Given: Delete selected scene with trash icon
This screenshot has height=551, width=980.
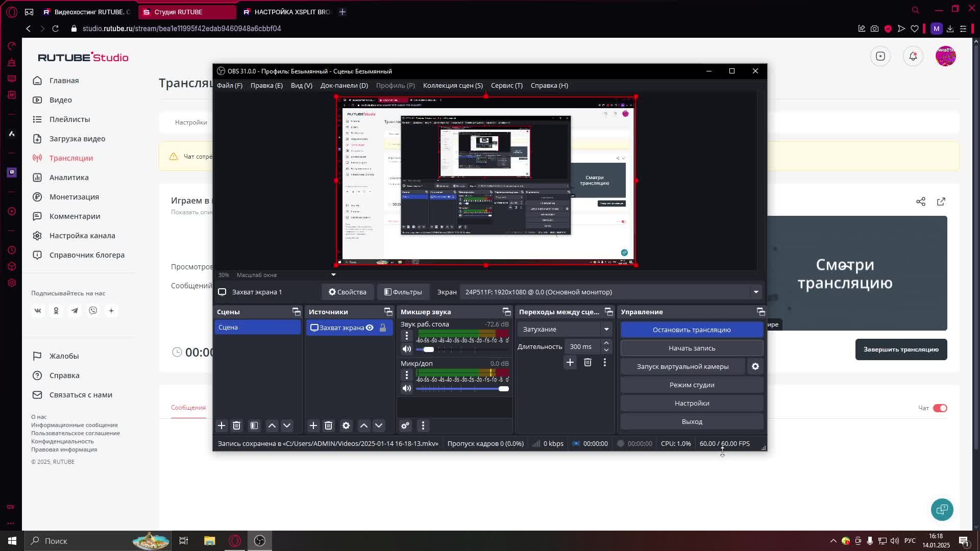Looking at the screenshot, I should click(236, 425).
